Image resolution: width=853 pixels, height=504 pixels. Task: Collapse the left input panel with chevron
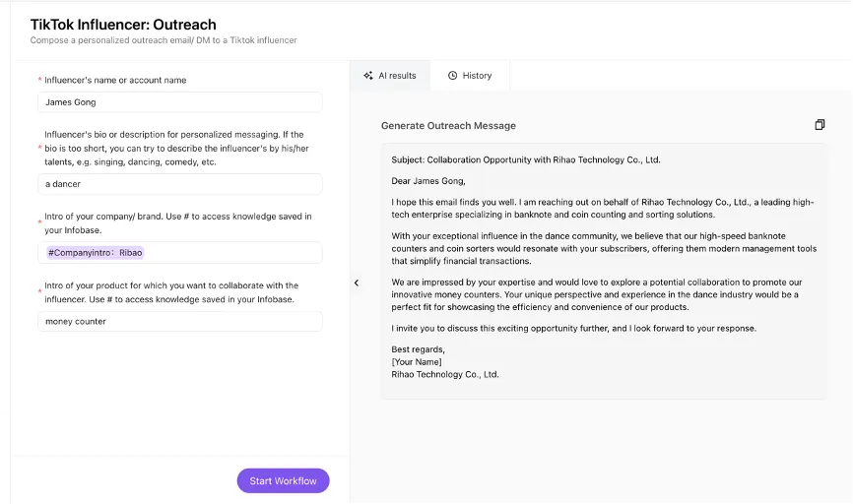(x=357, y=283)
